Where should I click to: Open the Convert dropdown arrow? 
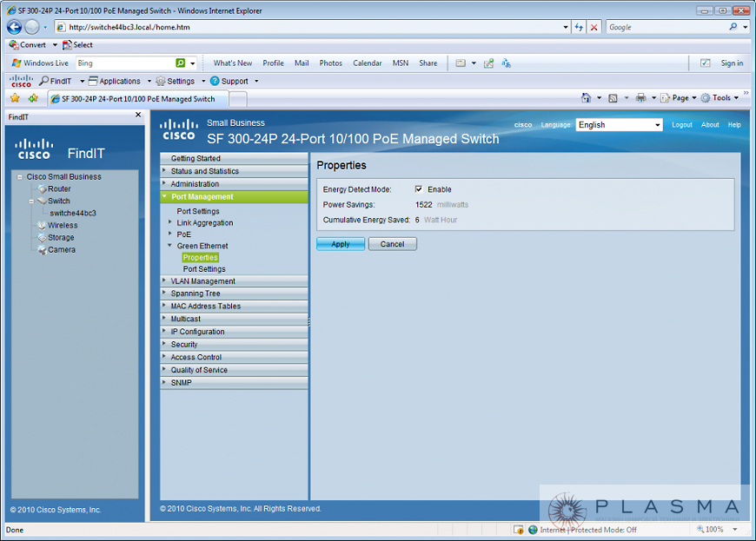pos(55,45)
